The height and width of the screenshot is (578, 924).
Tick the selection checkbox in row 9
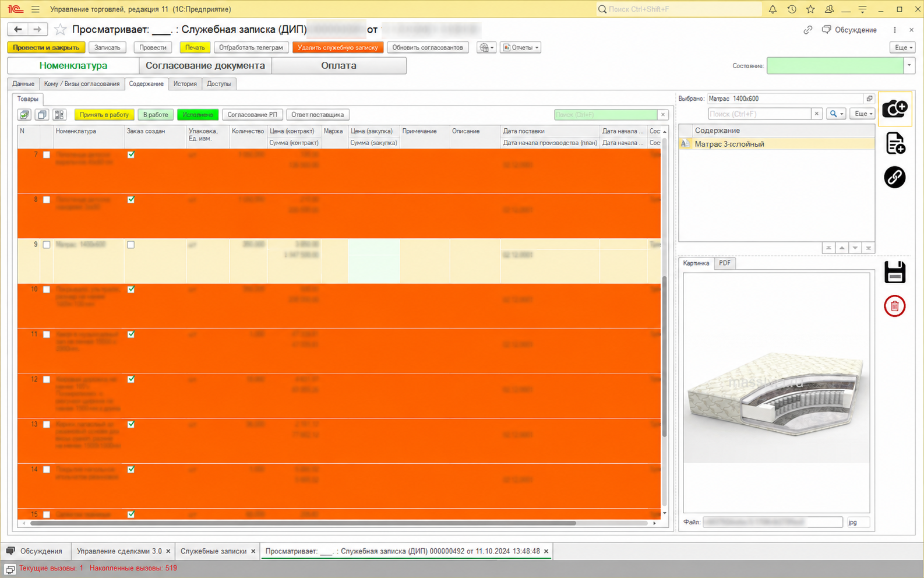[x=47, y=245]
